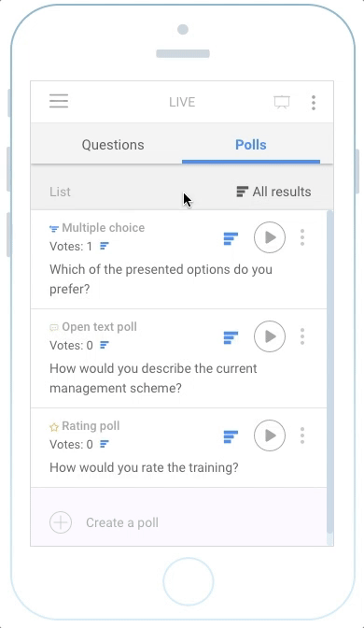
Task: Open the top bar three-dot options menu
Action: [314, 103]
